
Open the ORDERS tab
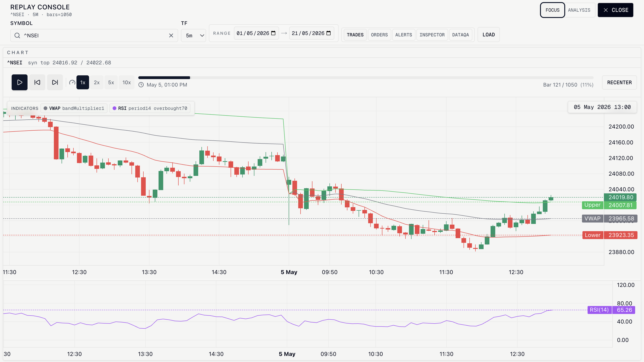coord(379,35)
